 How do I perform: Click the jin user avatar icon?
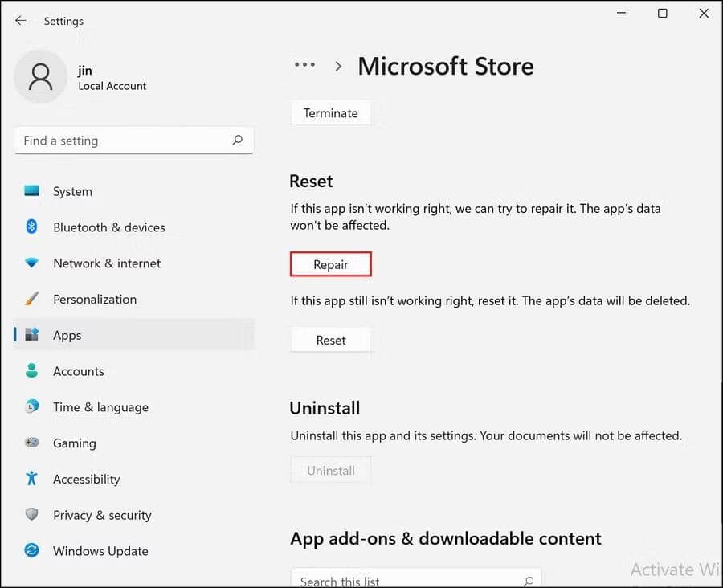41,76
